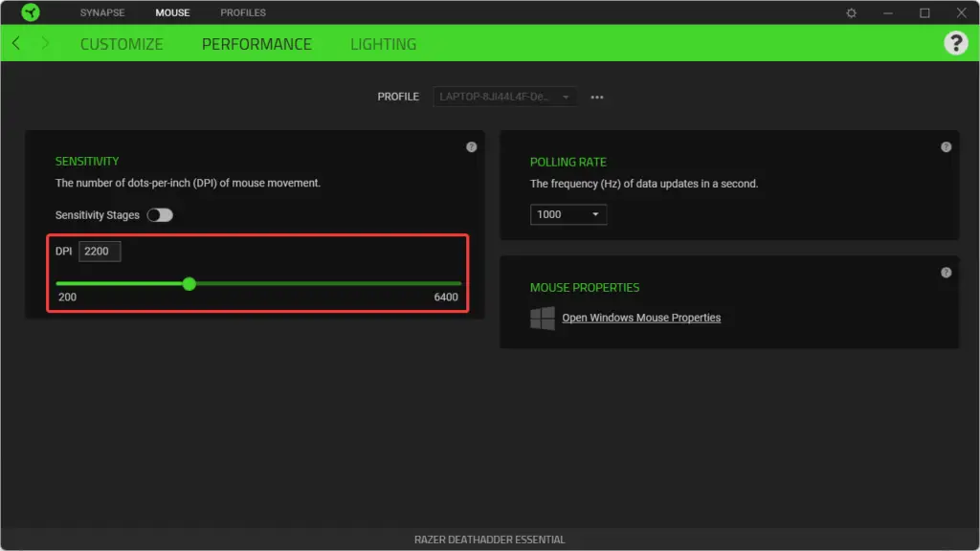This screenshot has height=551, width=980.
Task: Expand the Polling Rate 1000 dropdown
Action: [568, 214]
